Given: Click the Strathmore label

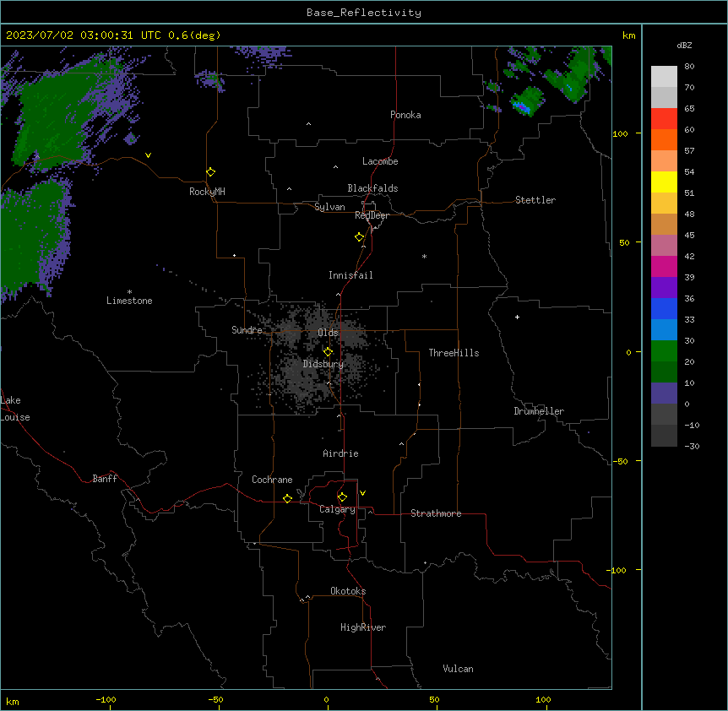Looking at the screenshot, I should click(x=436, y=513).
